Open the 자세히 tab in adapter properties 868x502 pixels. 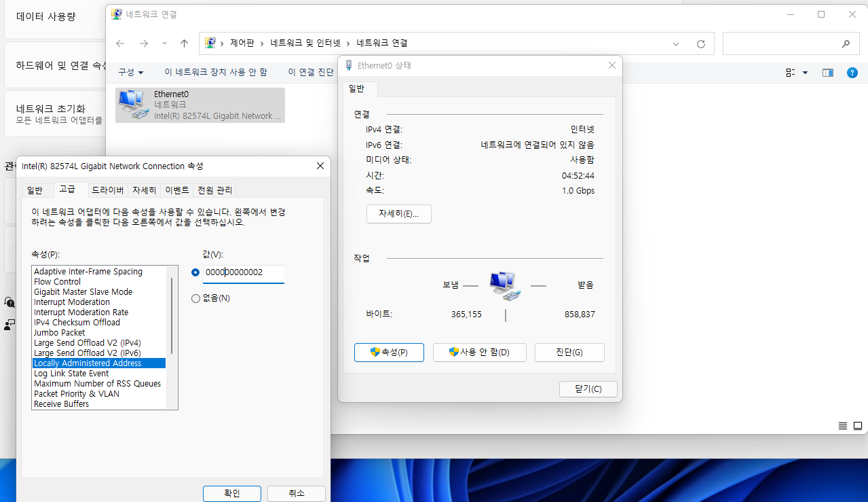144,190
